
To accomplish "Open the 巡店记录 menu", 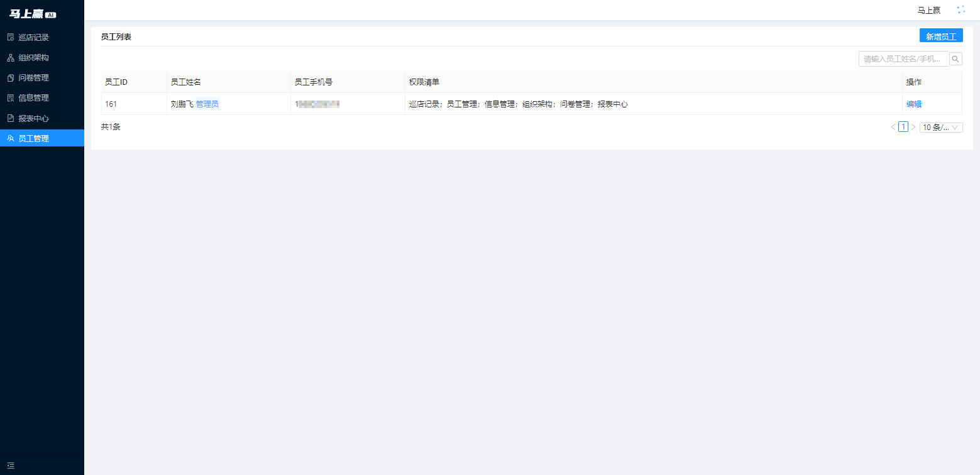I will coord(42,38).
